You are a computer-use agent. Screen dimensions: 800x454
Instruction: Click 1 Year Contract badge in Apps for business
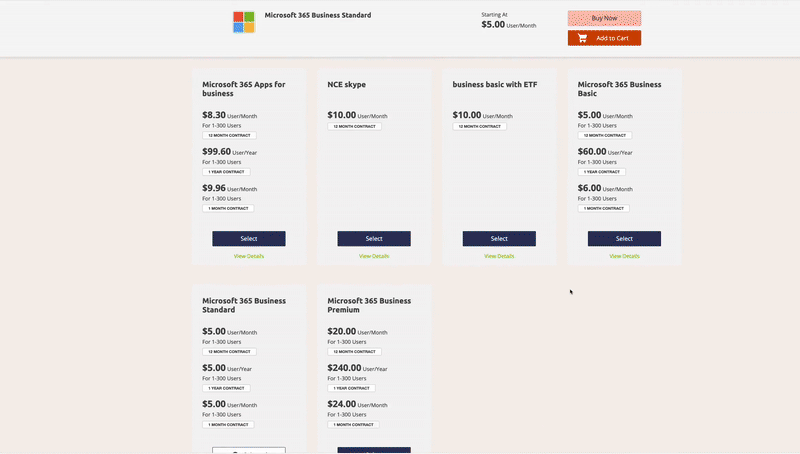pyautogui.click(x=227, y=172)
